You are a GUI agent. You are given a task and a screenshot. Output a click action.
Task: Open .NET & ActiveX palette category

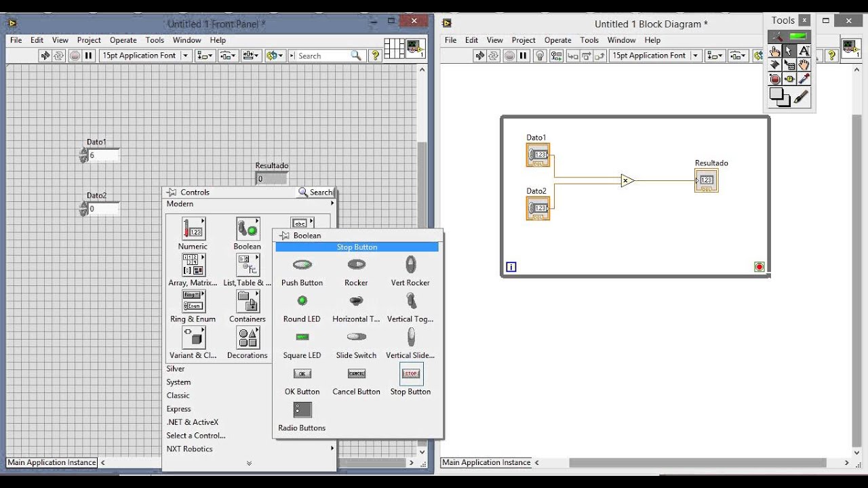[193, 422]
